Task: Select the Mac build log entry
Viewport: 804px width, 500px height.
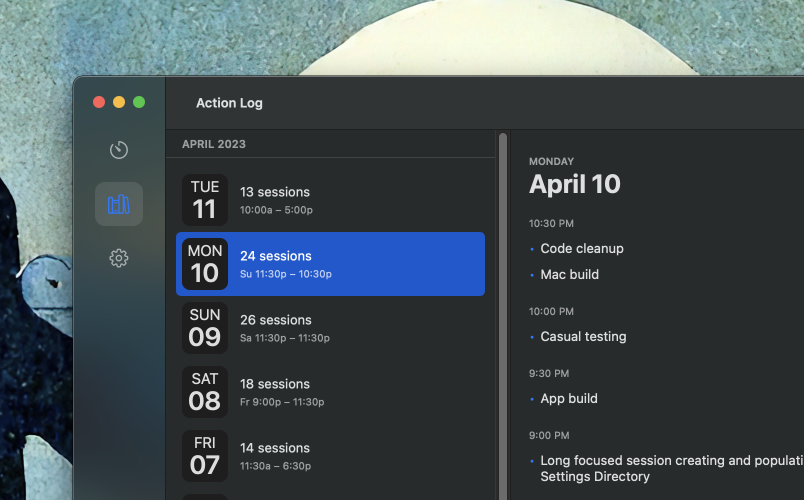Action: pyautogui.click(x=570, y=274)
